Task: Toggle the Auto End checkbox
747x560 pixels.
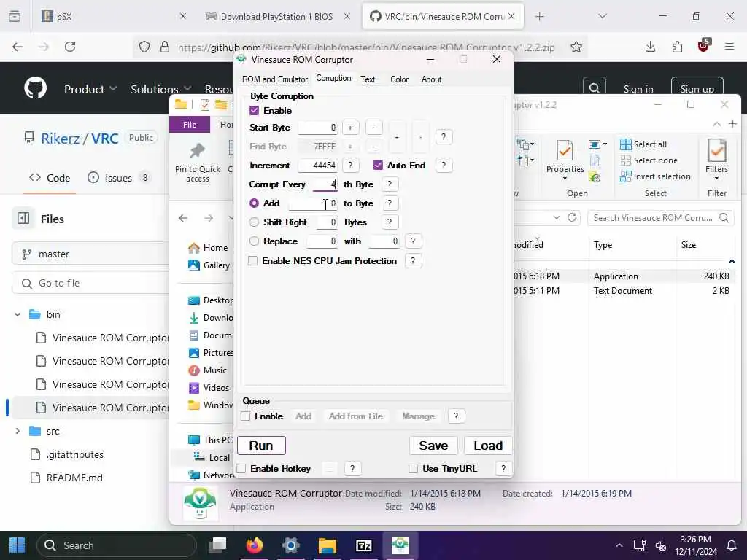Action: pos(378,166)
